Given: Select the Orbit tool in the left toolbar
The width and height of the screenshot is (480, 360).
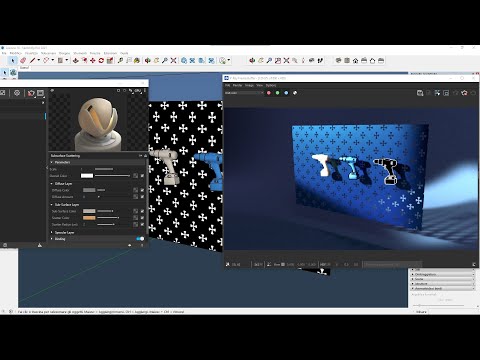Looking at the screenshot, I should point(148,61).
